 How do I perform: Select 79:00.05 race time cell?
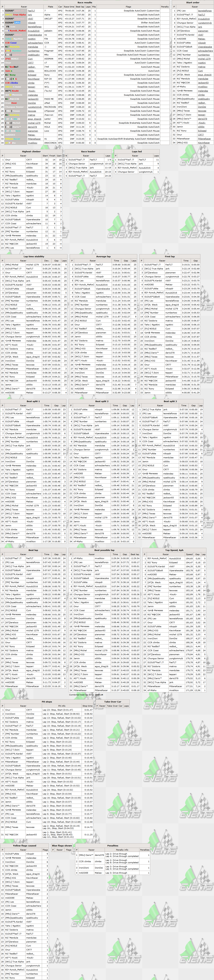pyautogui.click(x=69, y=11)
